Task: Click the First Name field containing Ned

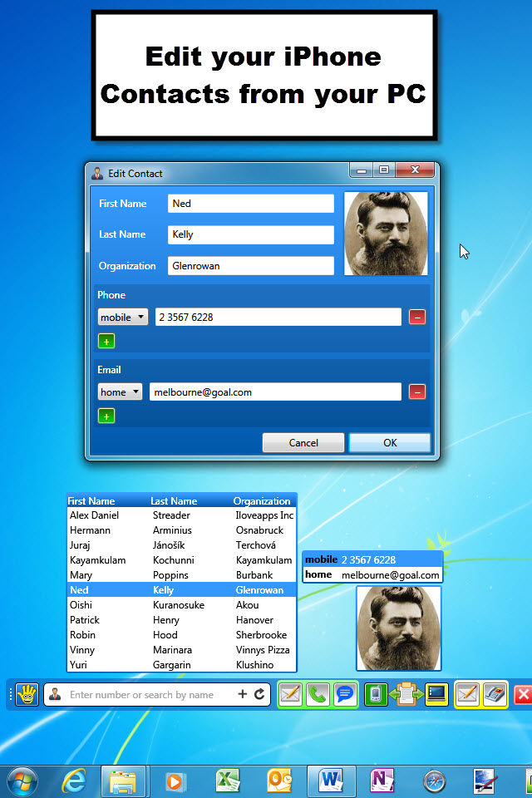Action: point(251,204)
